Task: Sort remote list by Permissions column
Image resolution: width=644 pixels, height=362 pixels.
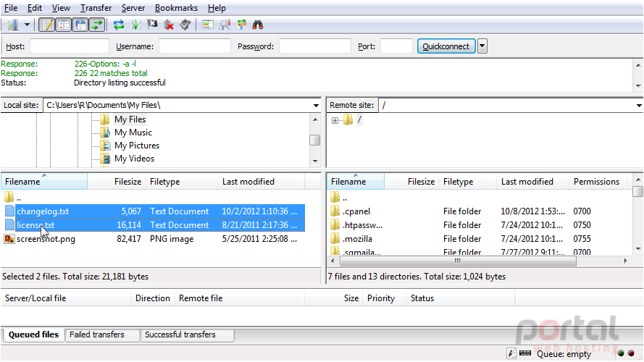Action: [597, 182]
